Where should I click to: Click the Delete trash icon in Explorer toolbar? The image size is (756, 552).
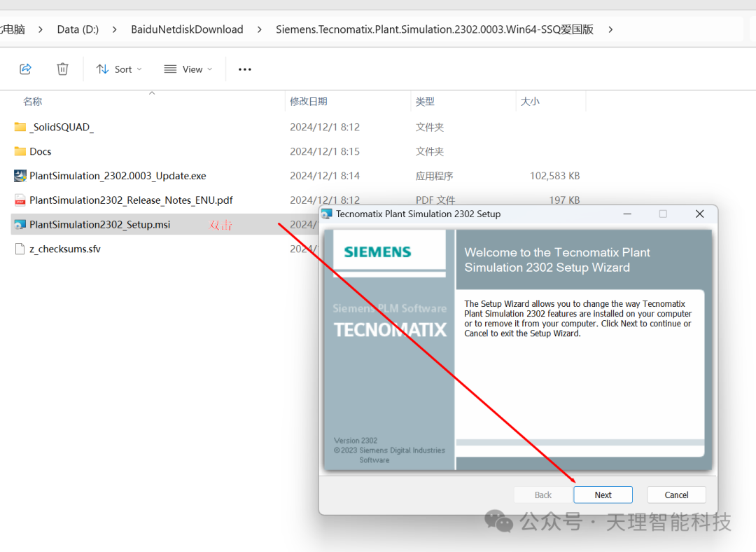pyautogui.click(x=63, y=69)
